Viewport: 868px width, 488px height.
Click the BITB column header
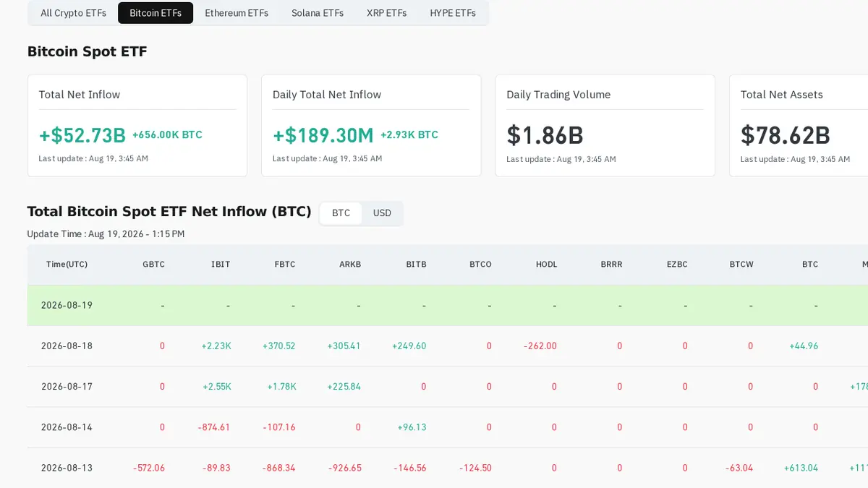[416, 265]
